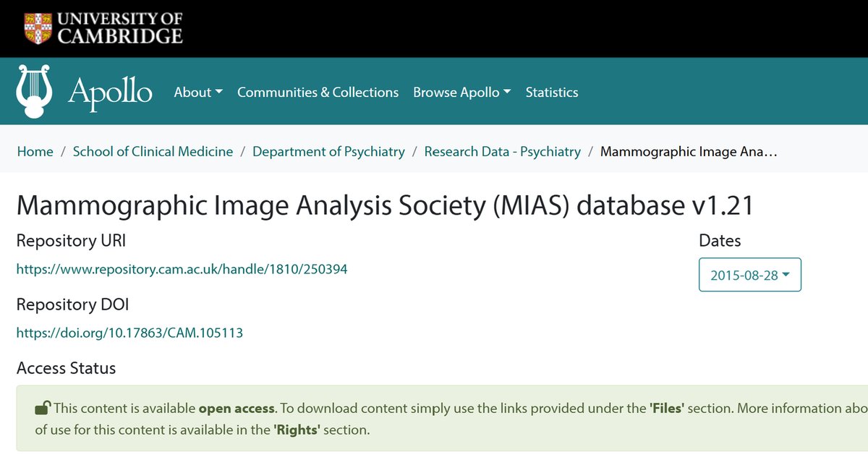Click the Apollo wordmark in header
Image resolution: width=868 pixels, height=473 pixels.
[110, 93]
